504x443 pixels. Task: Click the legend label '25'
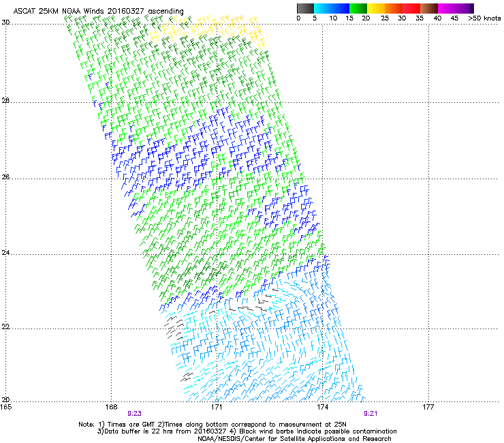(385, 18)
